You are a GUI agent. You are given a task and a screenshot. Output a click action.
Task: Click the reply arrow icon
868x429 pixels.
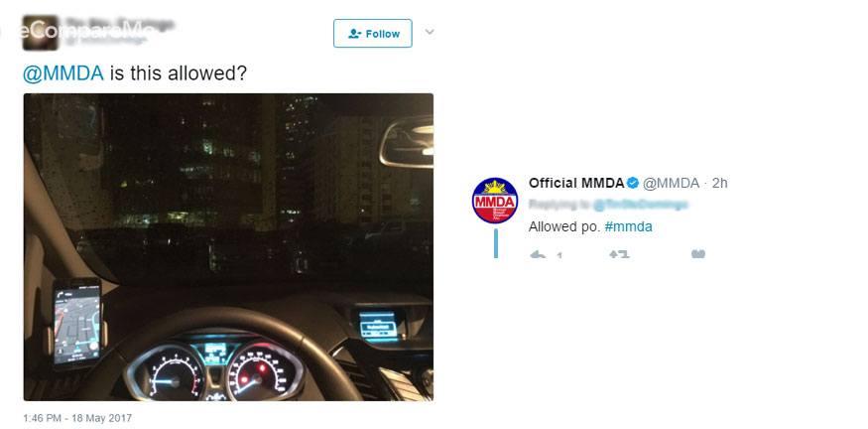pyautogui.click(x=538, y=254)
